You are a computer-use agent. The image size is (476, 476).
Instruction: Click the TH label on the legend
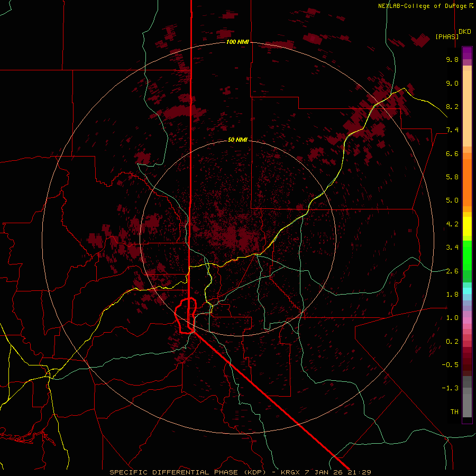[x=454, y=412]
